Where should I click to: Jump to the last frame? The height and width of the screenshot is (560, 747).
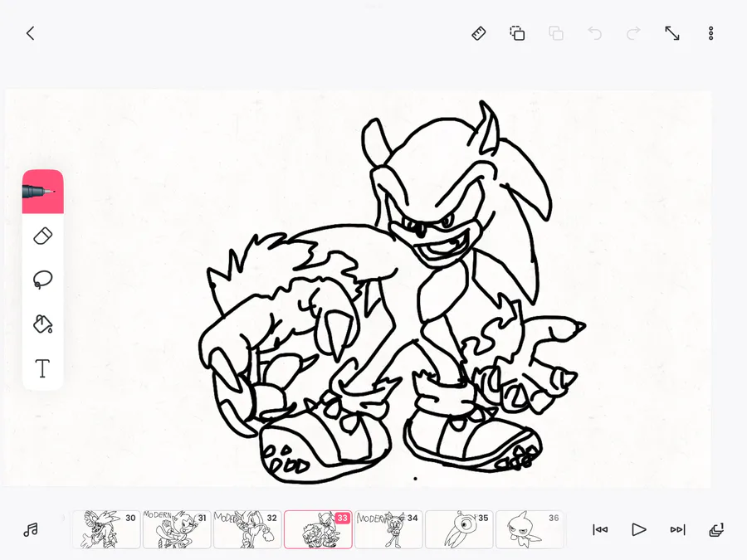click(677, 529)
